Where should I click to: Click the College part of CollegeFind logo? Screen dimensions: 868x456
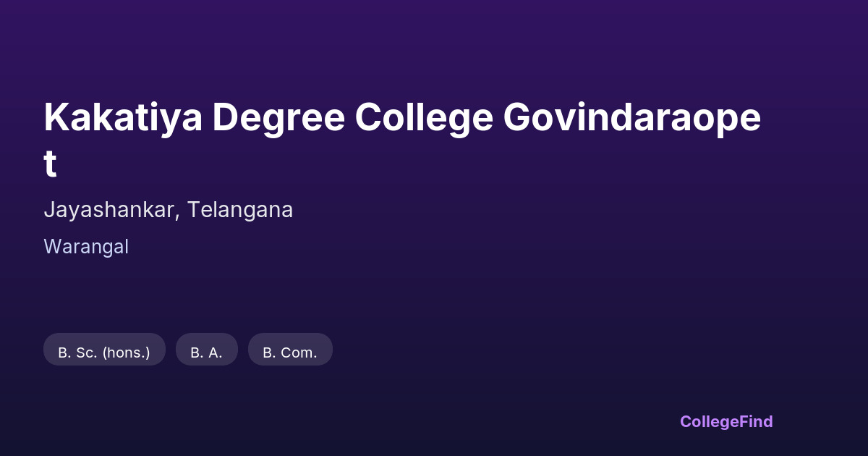coord(710,421)
